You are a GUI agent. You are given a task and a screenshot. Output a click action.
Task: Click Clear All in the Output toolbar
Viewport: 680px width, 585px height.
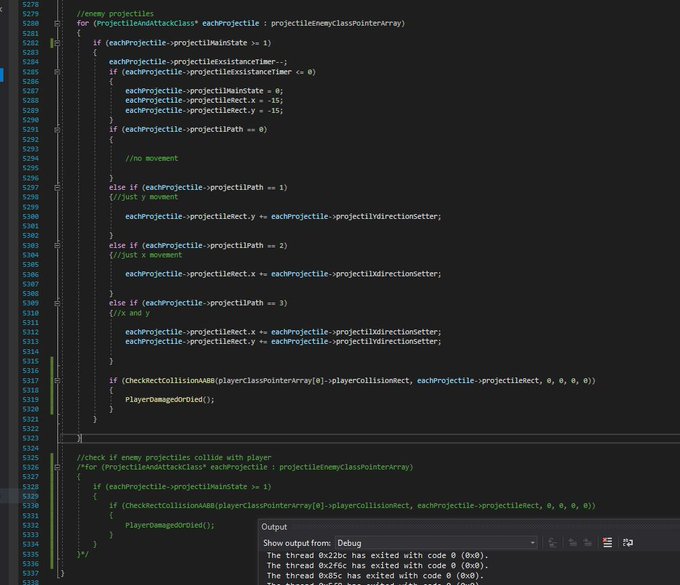pyautogui.click(x=608, y=543)
